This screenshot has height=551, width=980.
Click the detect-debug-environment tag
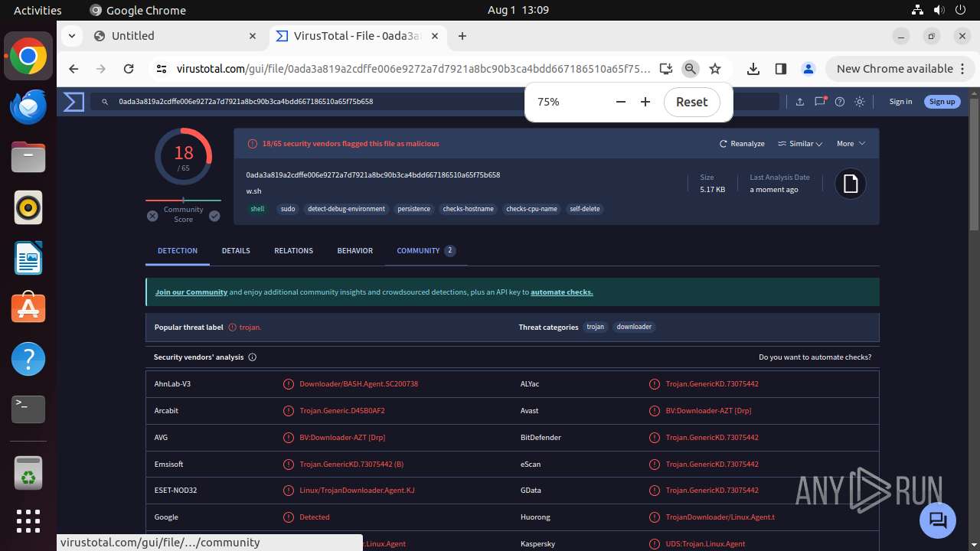(x=346, y=209)
